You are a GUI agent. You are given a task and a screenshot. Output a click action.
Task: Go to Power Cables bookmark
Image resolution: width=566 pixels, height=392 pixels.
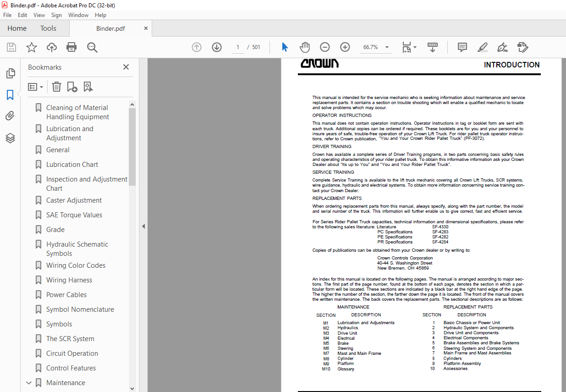coord(66,295)
